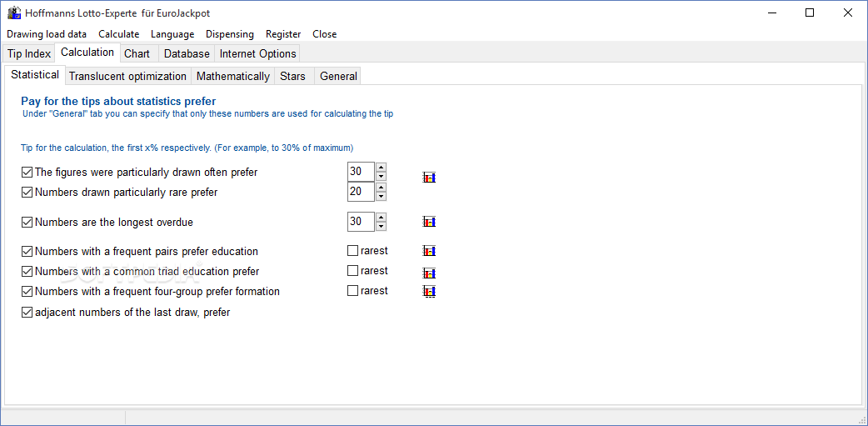
Task: Select the Statistical sub-tab
Action: click(35, 75)
